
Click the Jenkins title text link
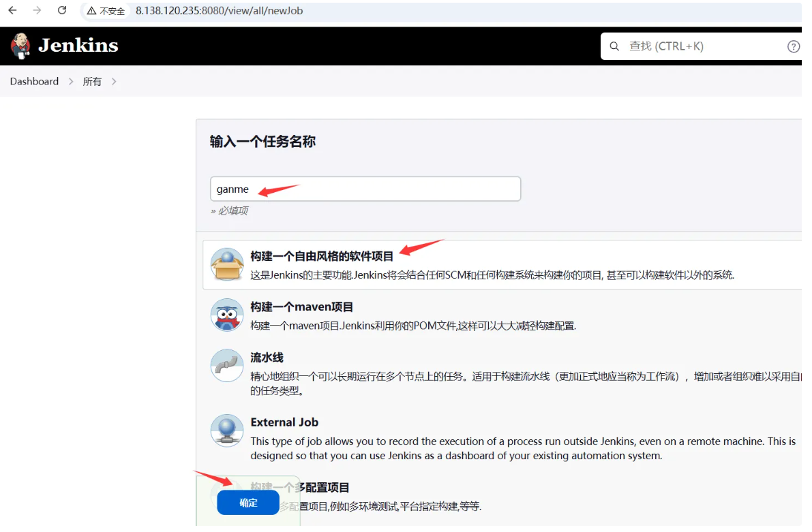click(78, 46)
